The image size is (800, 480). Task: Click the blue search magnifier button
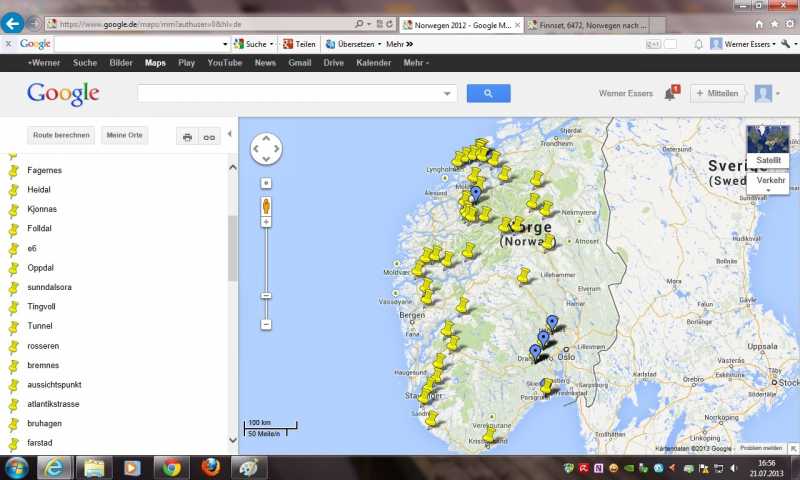coord(488,93)
